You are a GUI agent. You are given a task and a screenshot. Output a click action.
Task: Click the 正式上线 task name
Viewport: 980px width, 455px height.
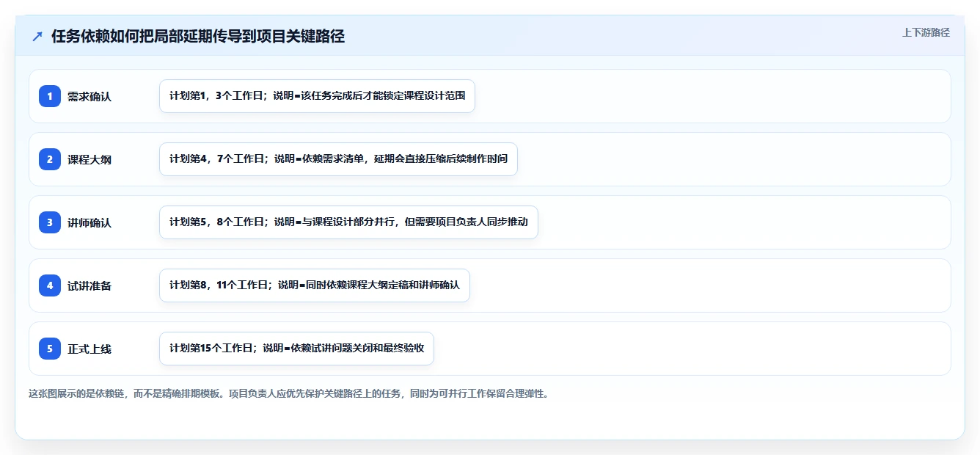(89, 349)
